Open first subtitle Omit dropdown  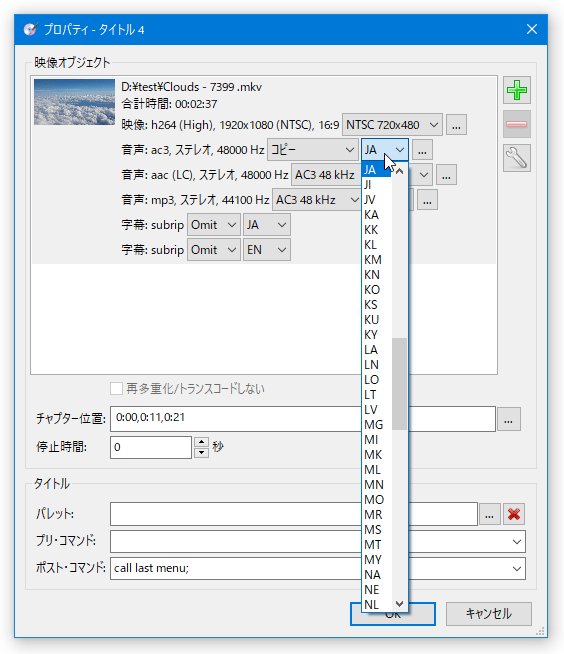point(214,225)
